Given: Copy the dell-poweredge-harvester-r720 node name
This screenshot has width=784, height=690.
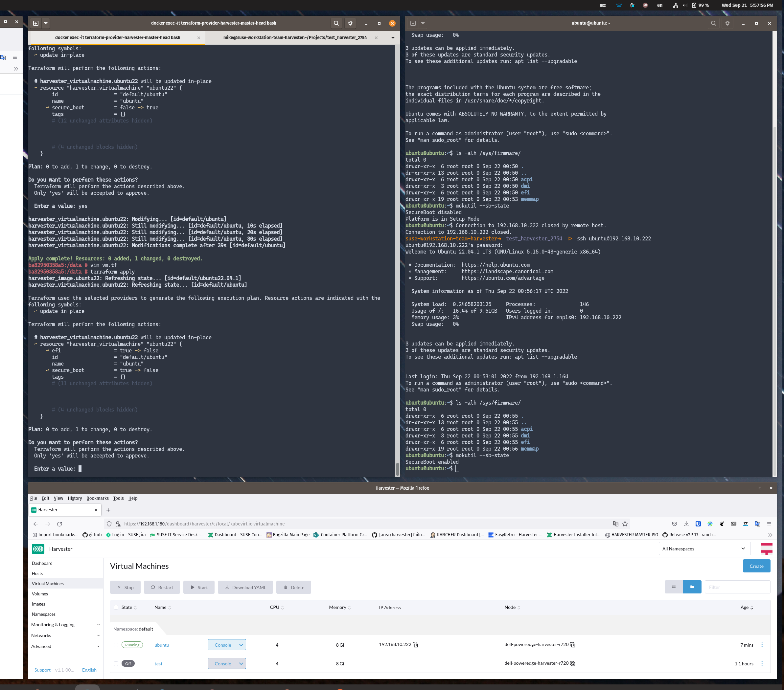Looking at the screenshot, I should [572, 645].
